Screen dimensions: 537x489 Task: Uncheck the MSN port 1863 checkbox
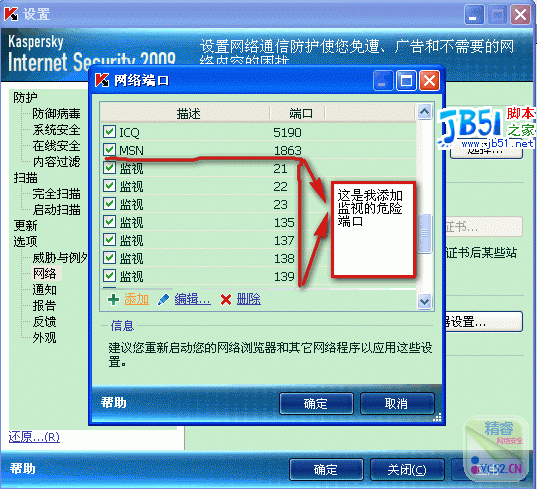[110, 150]
